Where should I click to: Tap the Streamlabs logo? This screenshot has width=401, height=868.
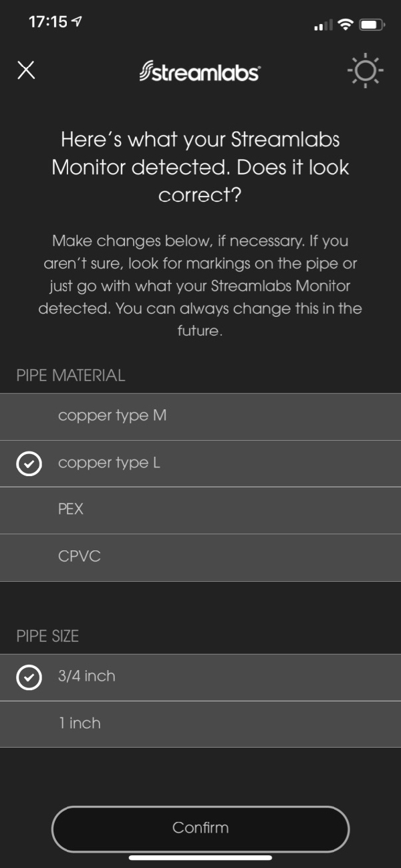point(200,72)
